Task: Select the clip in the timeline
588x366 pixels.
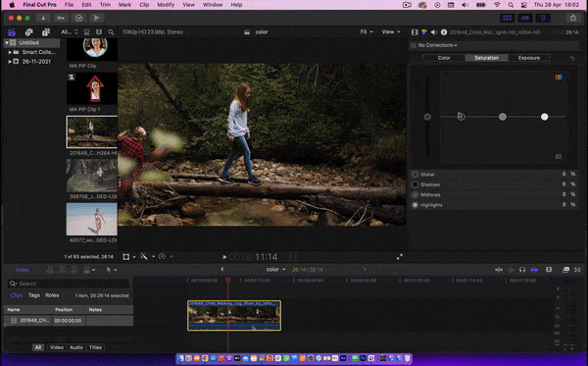Action: (234, 315)
